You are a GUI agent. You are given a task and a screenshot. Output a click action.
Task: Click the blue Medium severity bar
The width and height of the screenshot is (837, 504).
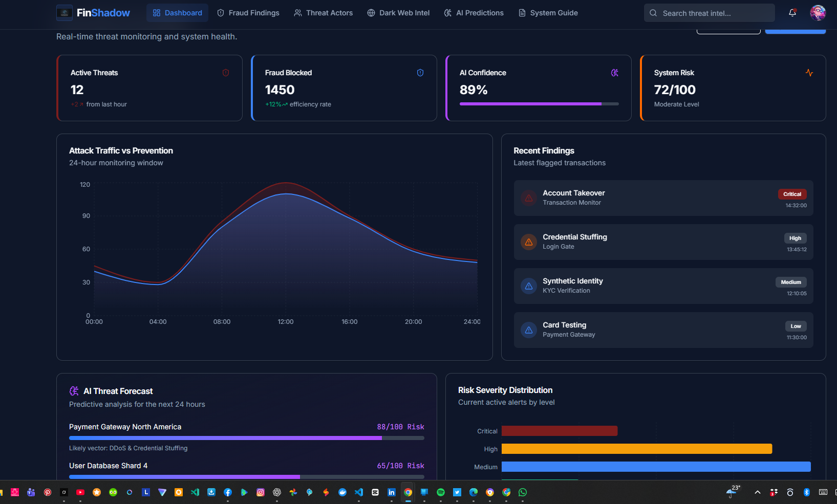(x=656, y=467)
